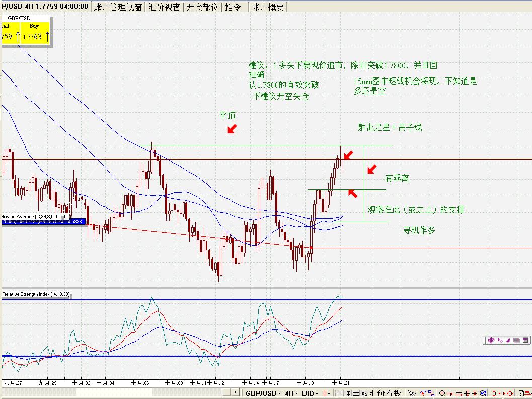Screen dimensions: 532x399
Task: Click the 平顶 chart annotation text
Action: (x=227, y=116)
